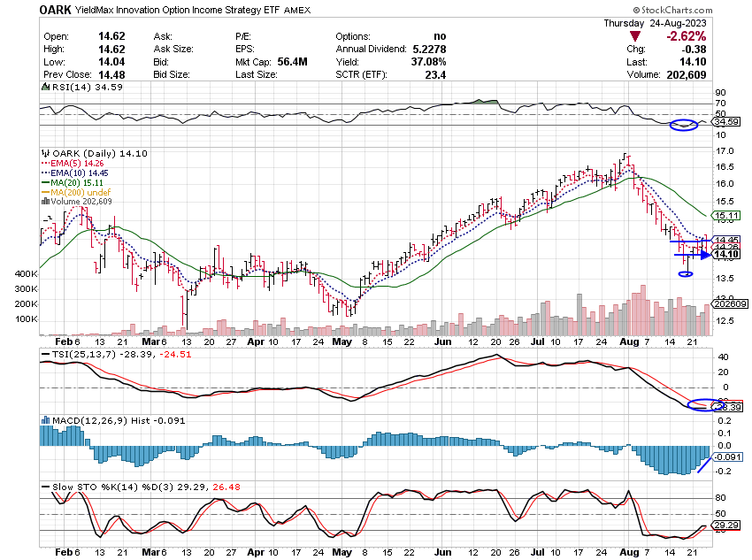The height and width of the screenshot is (560, 752).
Task: Click the AMEX exchange label
Action: coord(297,10)
